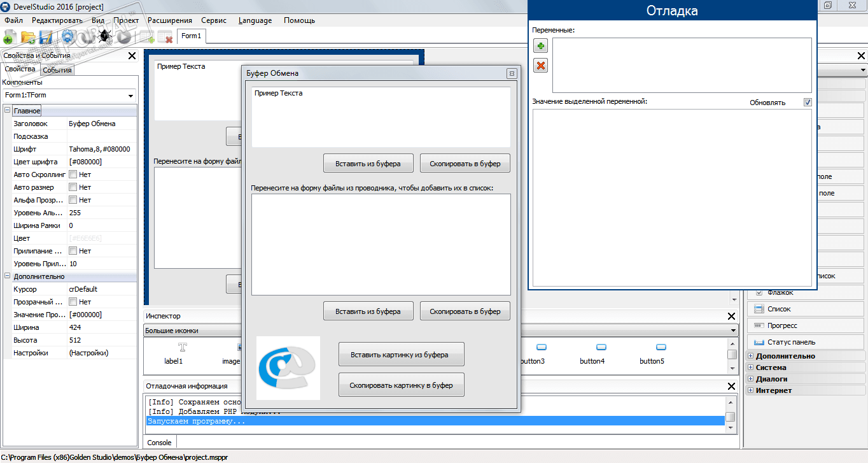Image resolution: width=868 pixels, height=463 pixels.
Task: Toggle the Обновлять checkbox in Отладка
Action: [808, 103]
